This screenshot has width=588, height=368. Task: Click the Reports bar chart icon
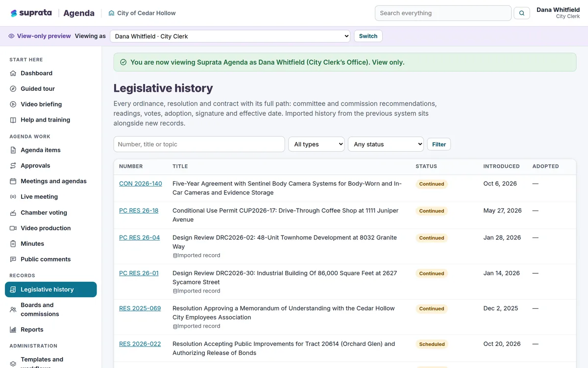pyautogui.click(x=13, y=330)
